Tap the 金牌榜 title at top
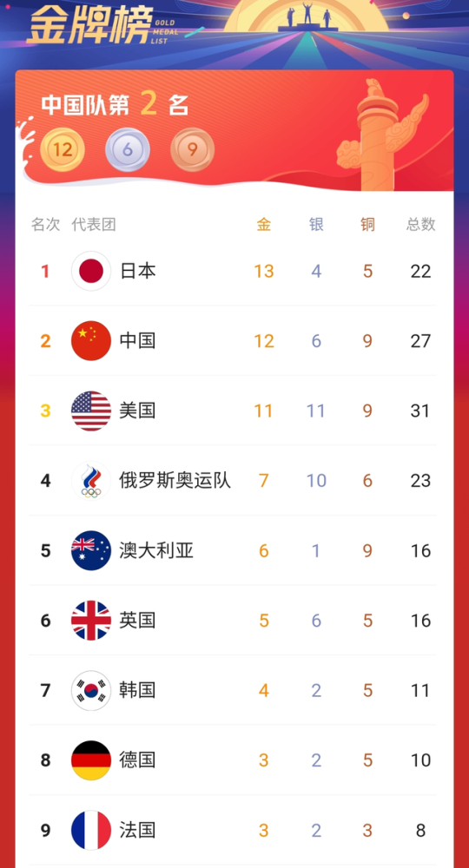This screenshot has height=868, width=469. [89, 25]
